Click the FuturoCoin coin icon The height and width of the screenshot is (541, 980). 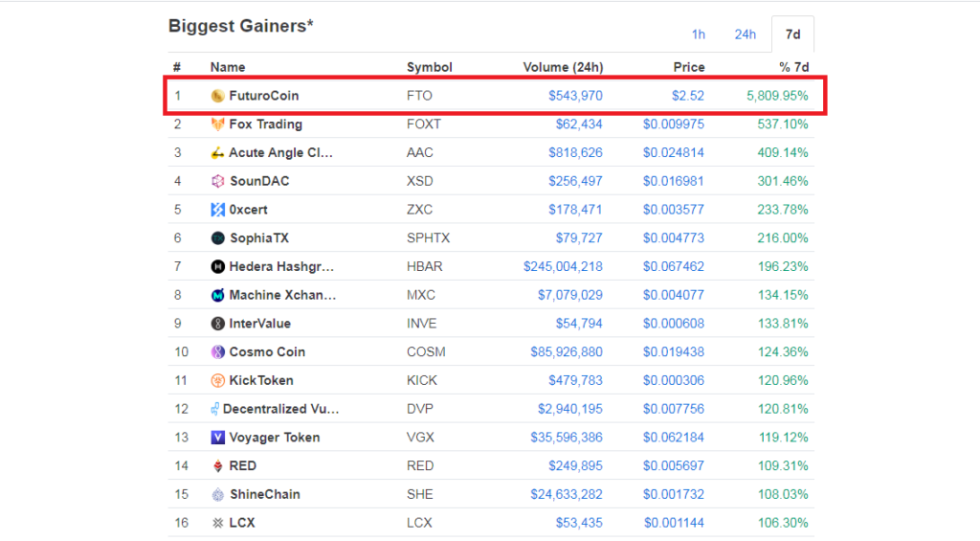(x=218, y=96)
